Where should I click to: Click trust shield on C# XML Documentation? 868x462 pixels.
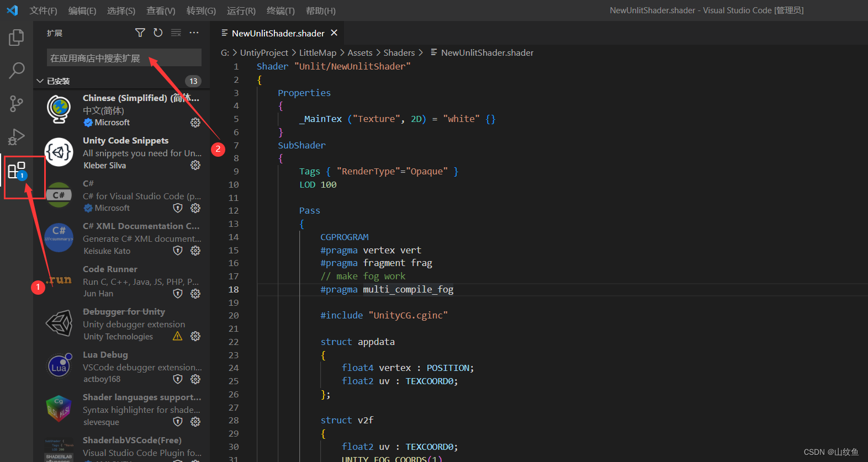pos(178,251)
